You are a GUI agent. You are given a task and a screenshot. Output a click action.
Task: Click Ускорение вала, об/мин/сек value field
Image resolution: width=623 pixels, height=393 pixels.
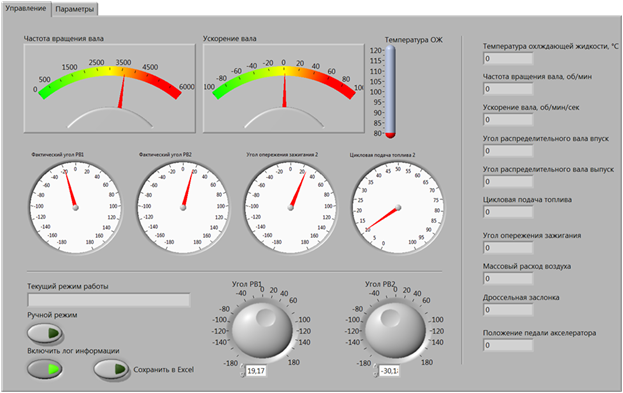click(508, 120)
